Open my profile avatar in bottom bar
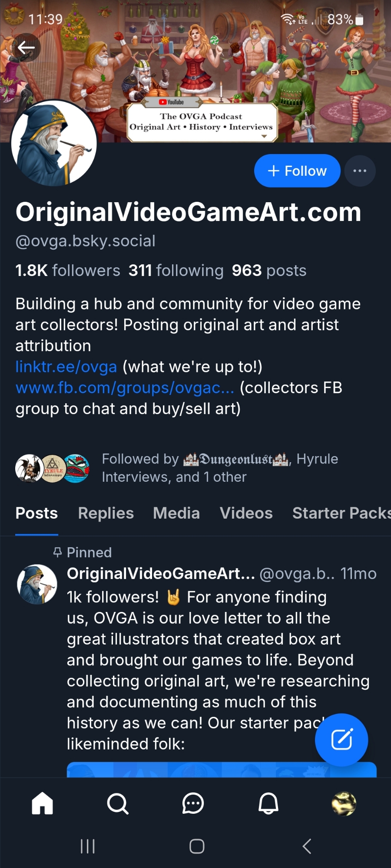 coord(344,803)
